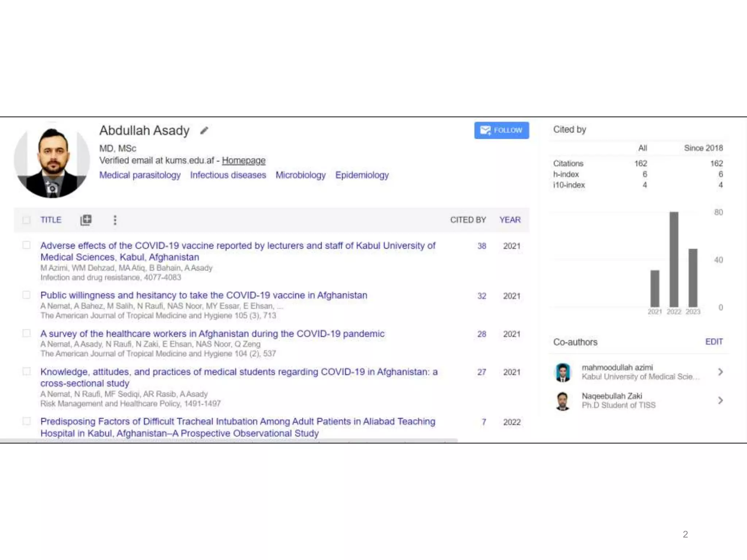Check the Public willingness and hesitancy article checkbox
Image resolution: width=747 pixels, height=560 pixels.
tap(26, 295)
